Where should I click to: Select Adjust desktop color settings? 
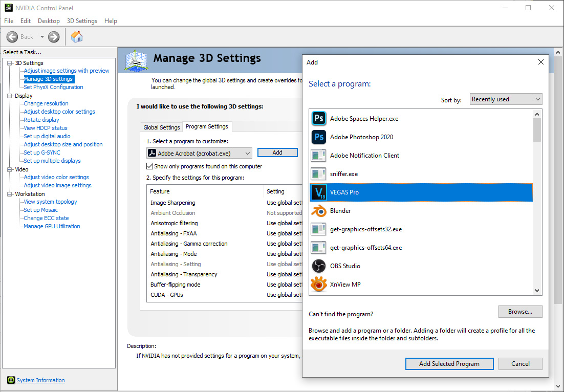[59, 112]
